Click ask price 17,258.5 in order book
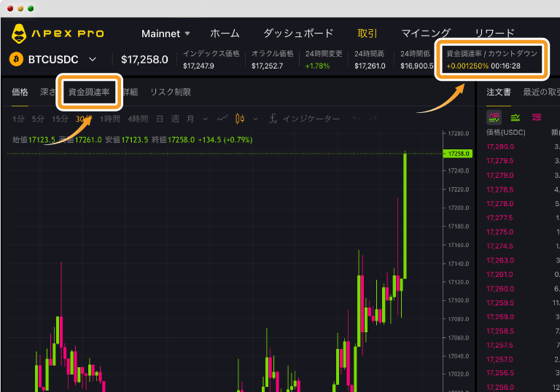 click(500, 332)
